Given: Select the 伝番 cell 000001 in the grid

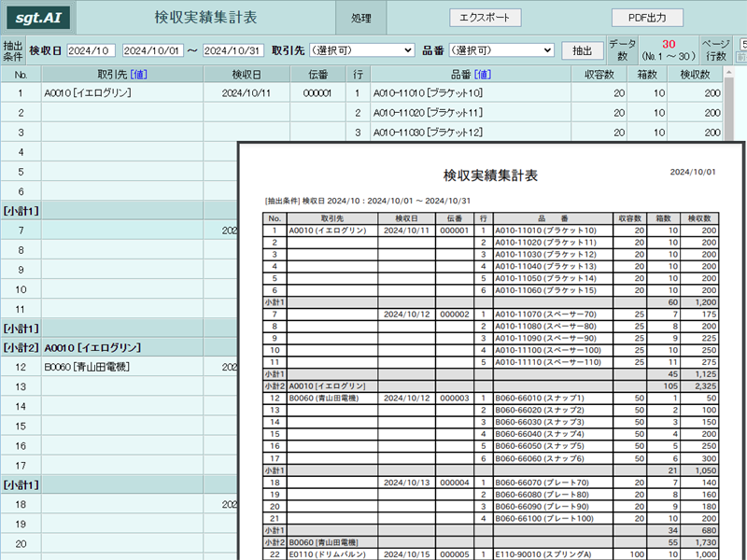Looking at the screenshot, I should [317, 92].
